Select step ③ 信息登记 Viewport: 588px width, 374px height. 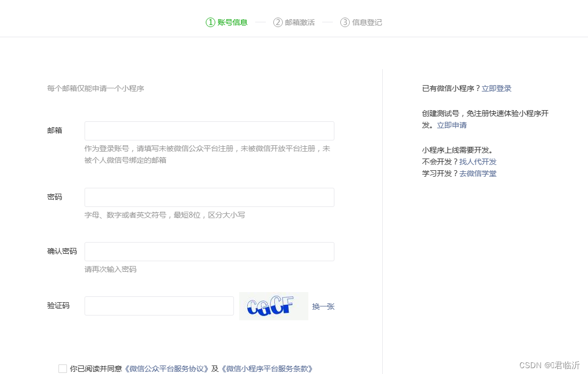pos(361,22)
